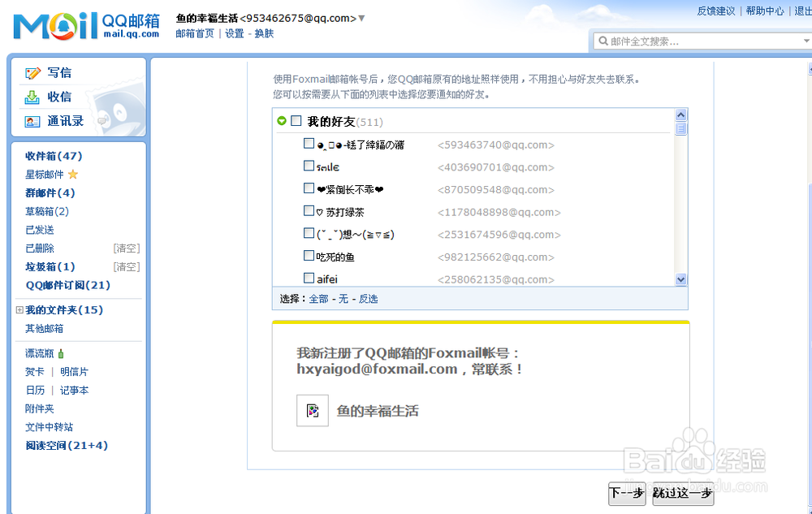Select the 吃死的鱼 contact checkbox

pos(309,255)
